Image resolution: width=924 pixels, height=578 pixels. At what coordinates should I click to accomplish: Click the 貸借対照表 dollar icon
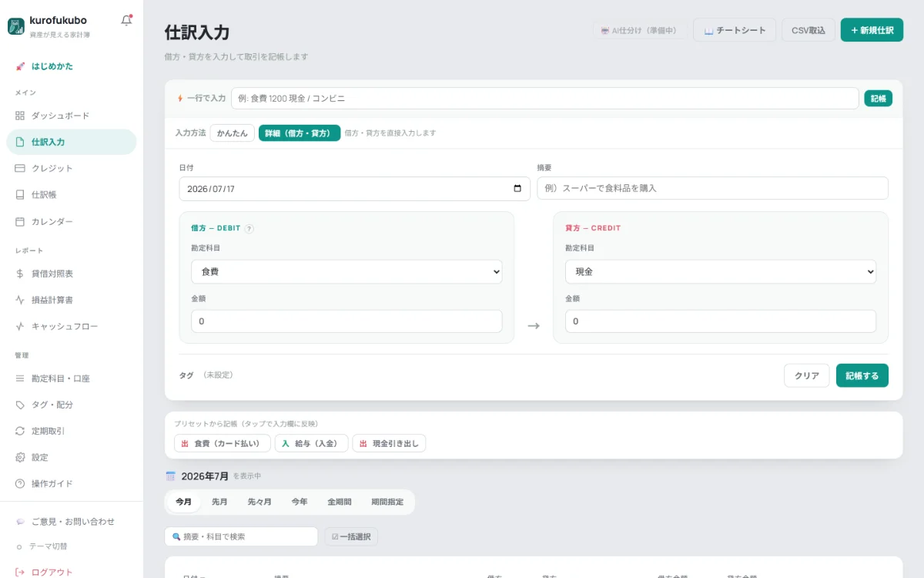(20, 274)
